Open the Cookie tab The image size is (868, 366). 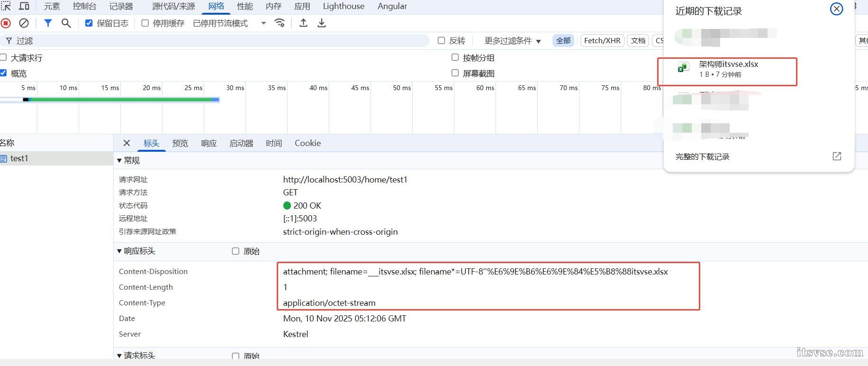pyautogui.click(x=307, y=143)
